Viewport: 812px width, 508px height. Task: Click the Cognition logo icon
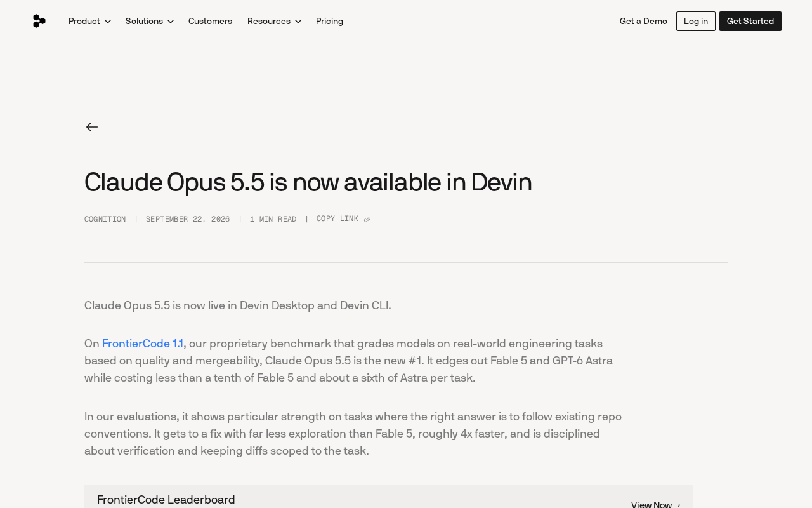coord(39,21)
